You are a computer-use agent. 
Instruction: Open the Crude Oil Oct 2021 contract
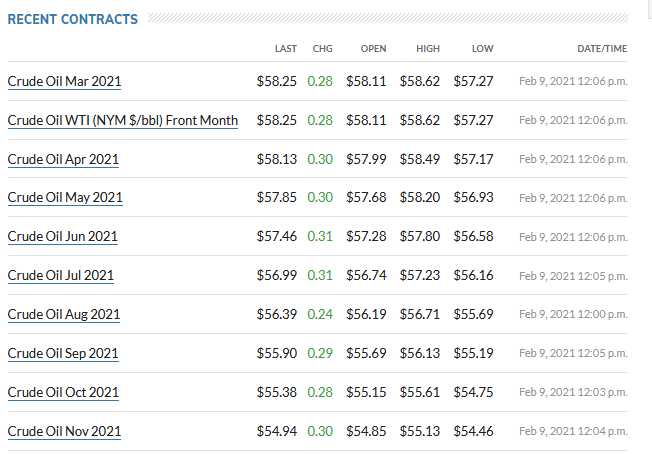[x=63, y=392]
